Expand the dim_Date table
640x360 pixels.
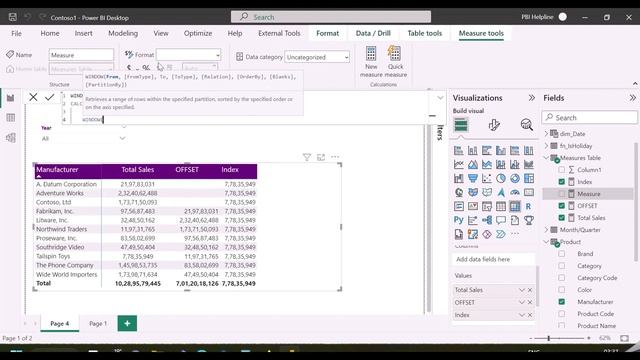(x=547, y=133)
